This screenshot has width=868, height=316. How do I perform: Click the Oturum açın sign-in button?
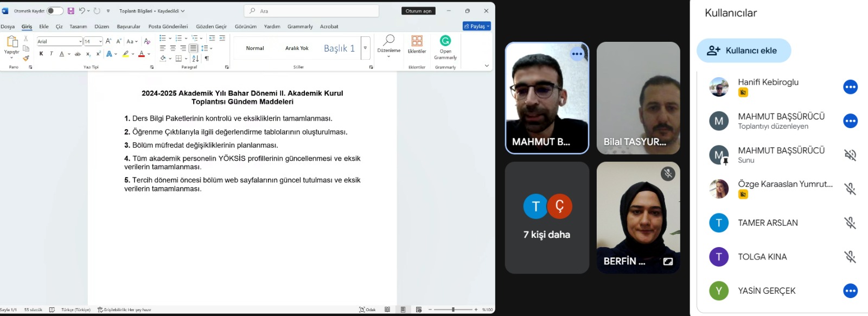pos(418,11)
